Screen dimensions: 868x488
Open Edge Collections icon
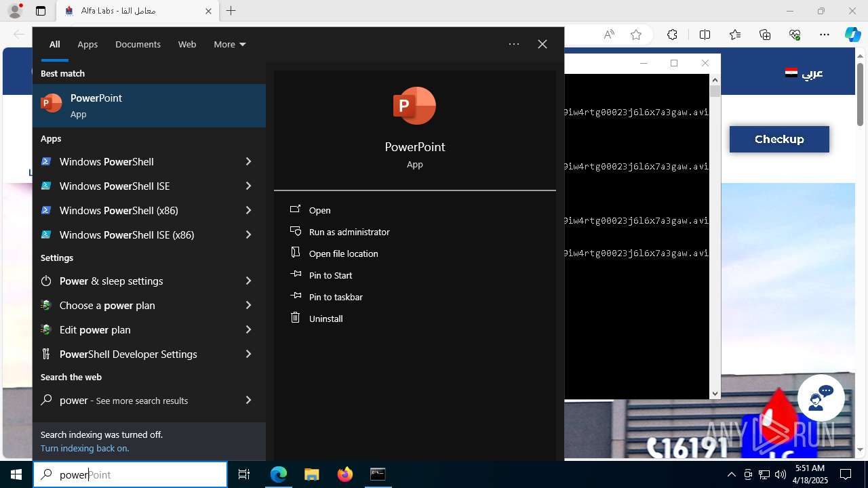coord(765,35)
